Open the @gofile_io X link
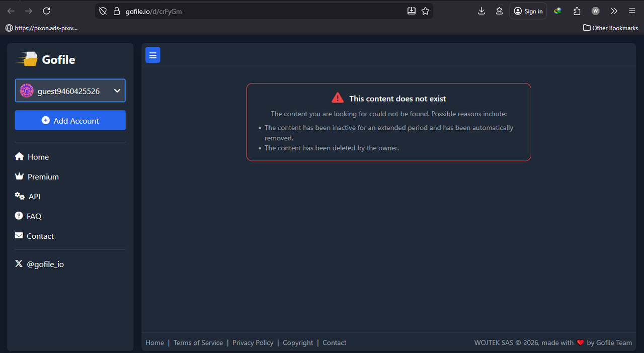This screenshot has width=644, height=353. coord(39,264)
